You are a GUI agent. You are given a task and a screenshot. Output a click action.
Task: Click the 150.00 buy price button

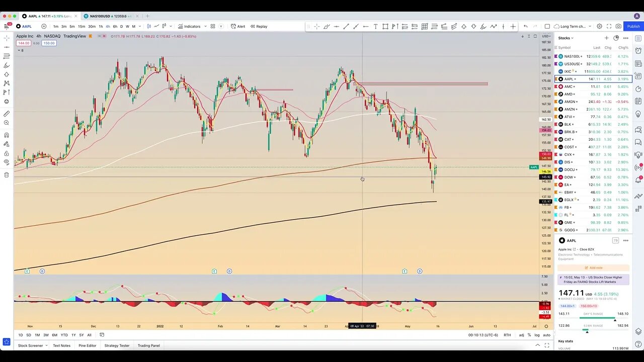[49, 43]
